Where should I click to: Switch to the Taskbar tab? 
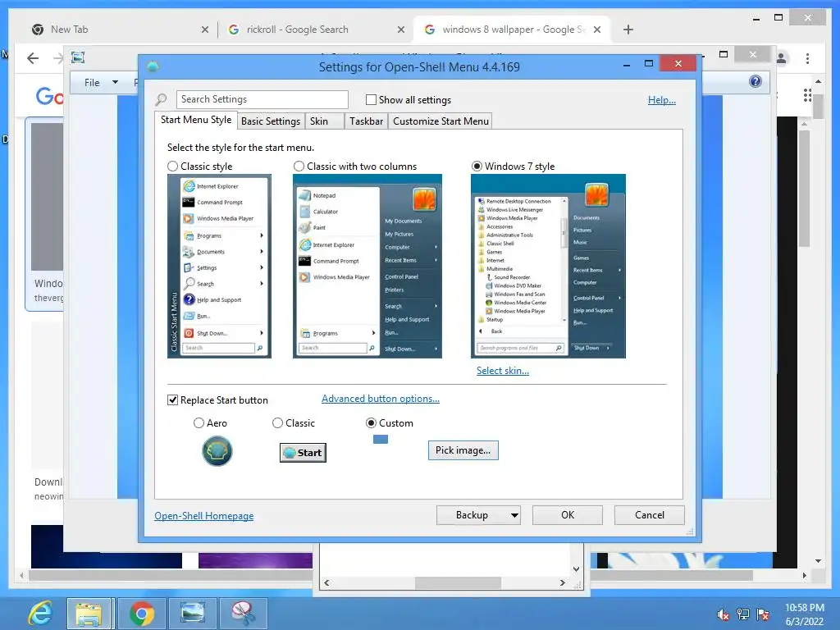pos(367,121)
